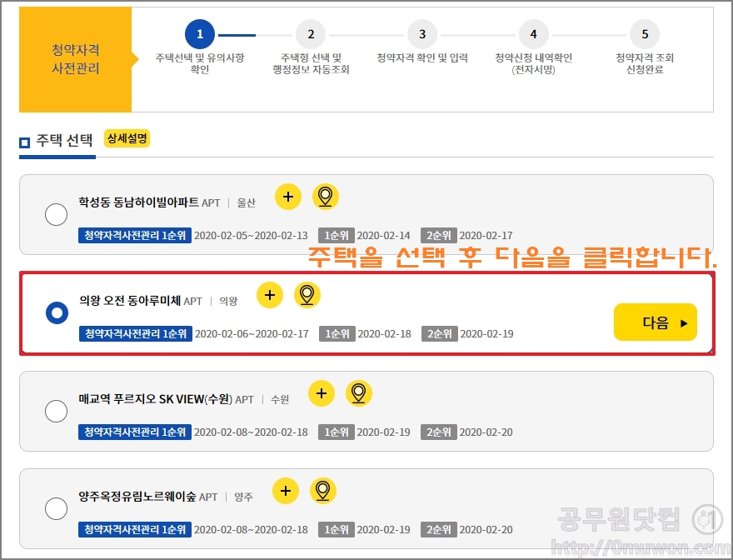Click the 의왕 오전 동아루미체 title text
Viewport: 733px width, 560px height.
coord(130,300)
